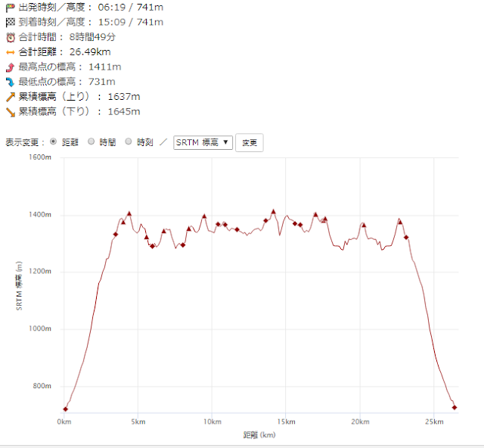This screenshot has height=448, width=484.
Task: Click the triangle marker just past 20km
Action: click(x=364, y=226)
